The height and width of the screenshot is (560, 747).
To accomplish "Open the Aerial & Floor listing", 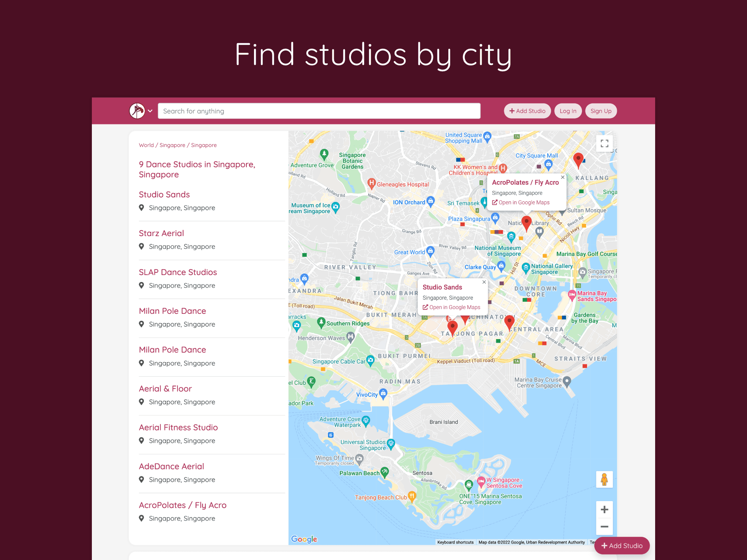I will (x=165, y=389).
